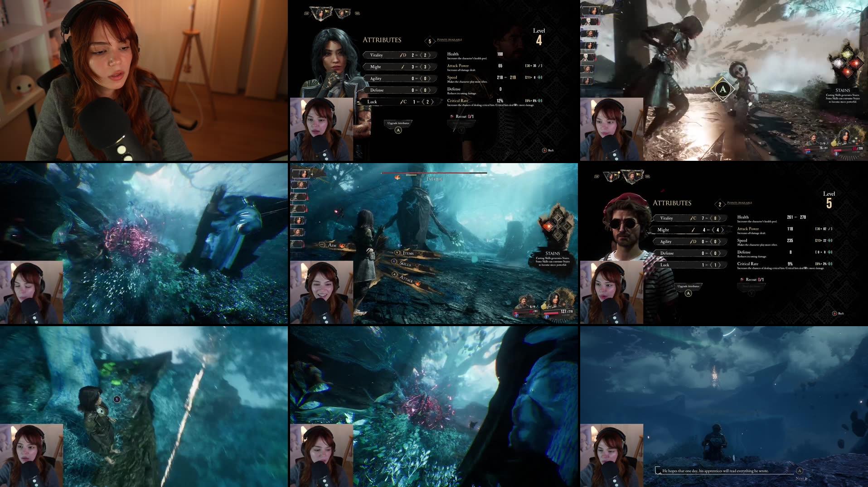The width and height of the screenshot is (868, 487).
Task: Click the A prompt under Level 5 Upgrade Attributes
Action: pos(688,293)
